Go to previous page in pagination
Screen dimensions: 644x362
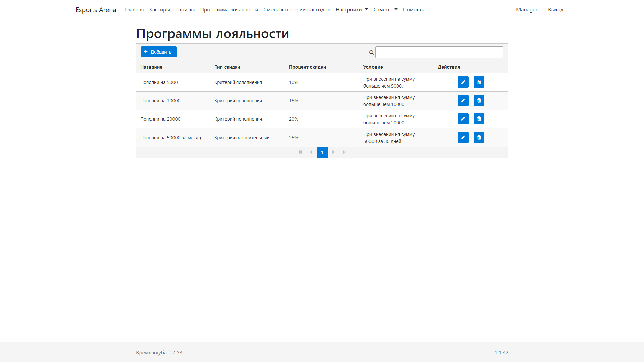pyautogui.click(x=311, y=152)
